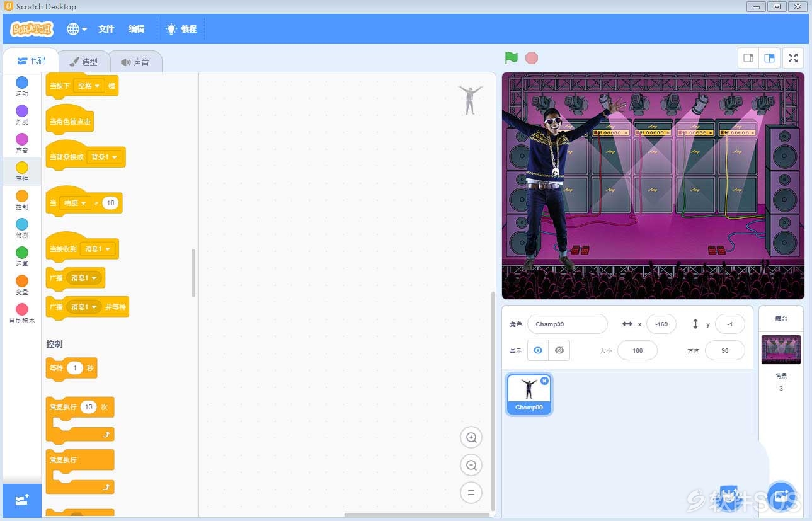The height and width of the screenshot is (521, 812).
Task: Expand the 响度 dropdown in block
Action: click(x=75, y=203)
